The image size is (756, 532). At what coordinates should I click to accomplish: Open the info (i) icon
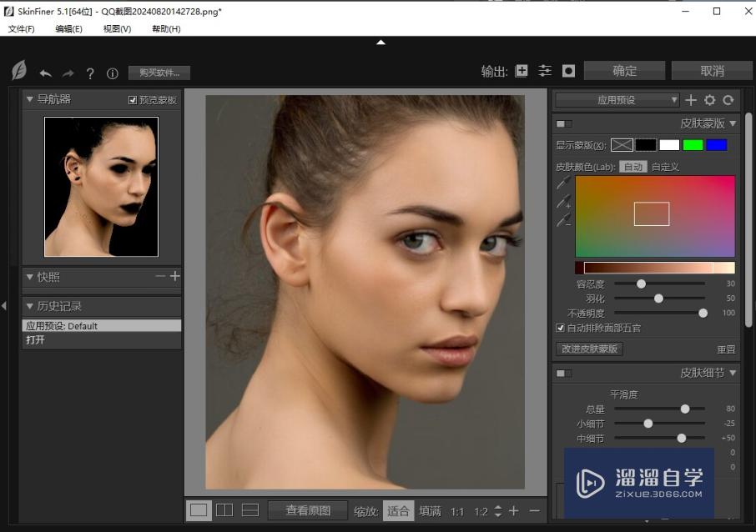tap(113, 73)
